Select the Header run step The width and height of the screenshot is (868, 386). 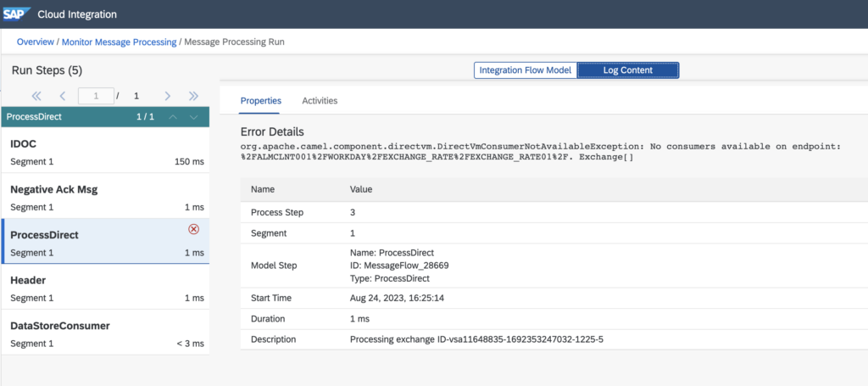click(105, 287)
